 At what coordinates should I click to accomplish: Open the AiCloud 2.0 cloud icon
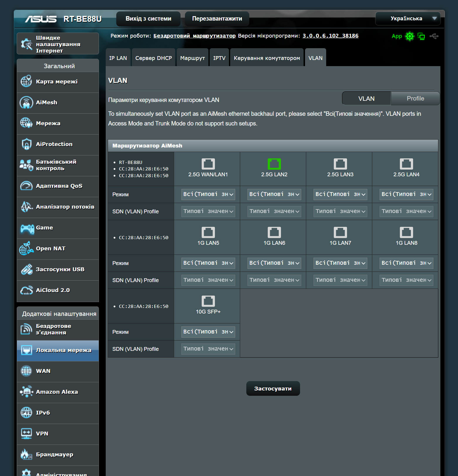(26, 290)
